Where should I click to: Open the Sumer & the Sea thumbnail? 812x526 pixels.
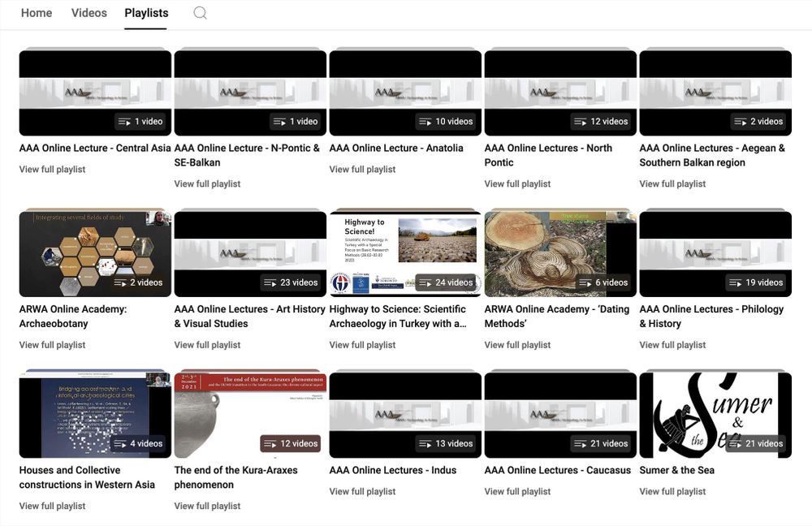tap(715, 415)
